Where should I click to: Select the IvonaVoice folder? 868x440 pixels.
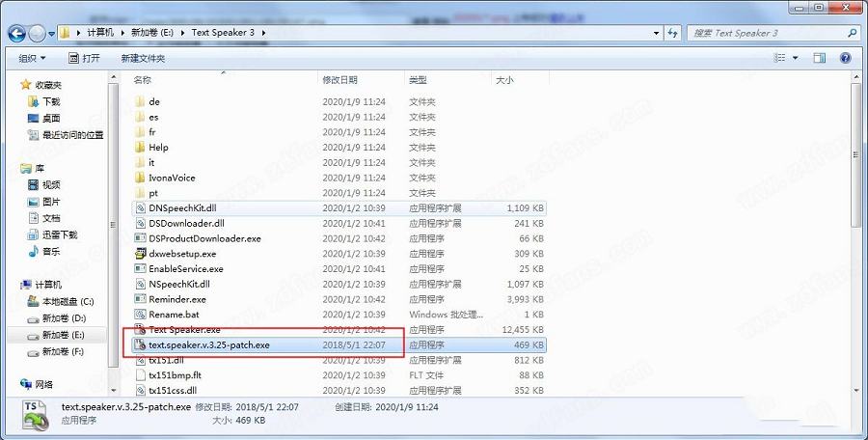pyautogui.click(x=172, y=178)
